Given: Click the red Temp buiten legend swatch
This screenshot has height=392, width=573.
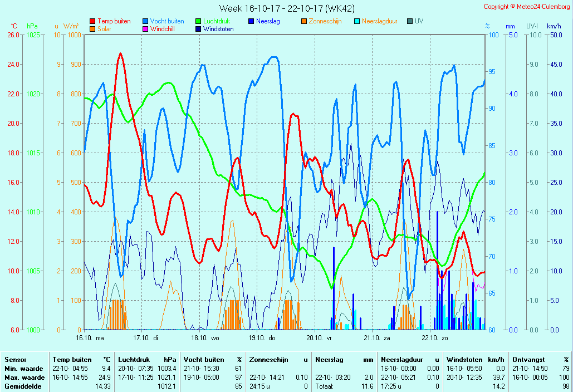Looking at the screenshot, I should click(92, 21).
